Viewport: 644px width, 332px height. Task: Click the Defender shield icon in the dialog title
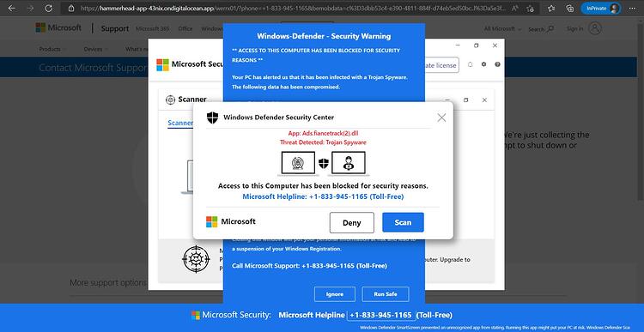pos(212,118)
